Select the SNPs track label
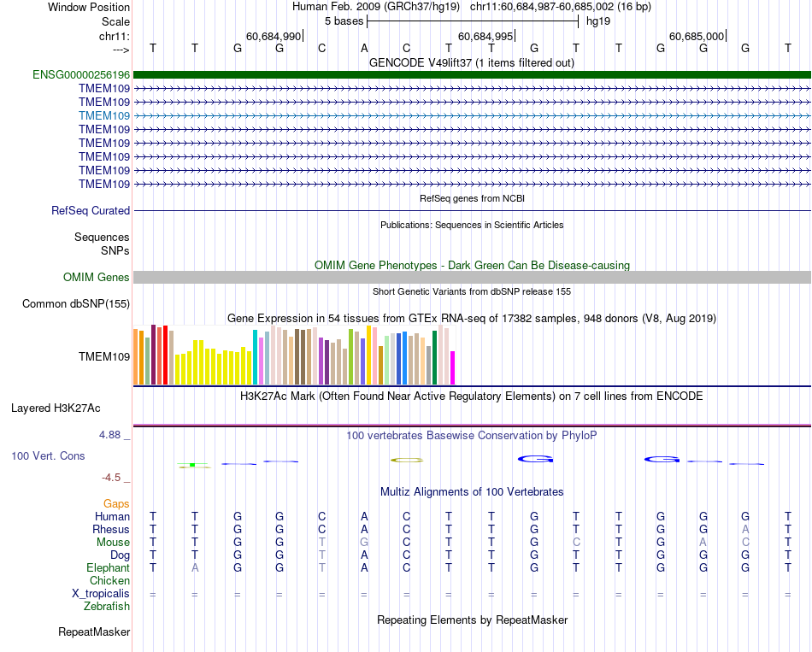Screen dimensions: 812x652 [x=115, y=250]
